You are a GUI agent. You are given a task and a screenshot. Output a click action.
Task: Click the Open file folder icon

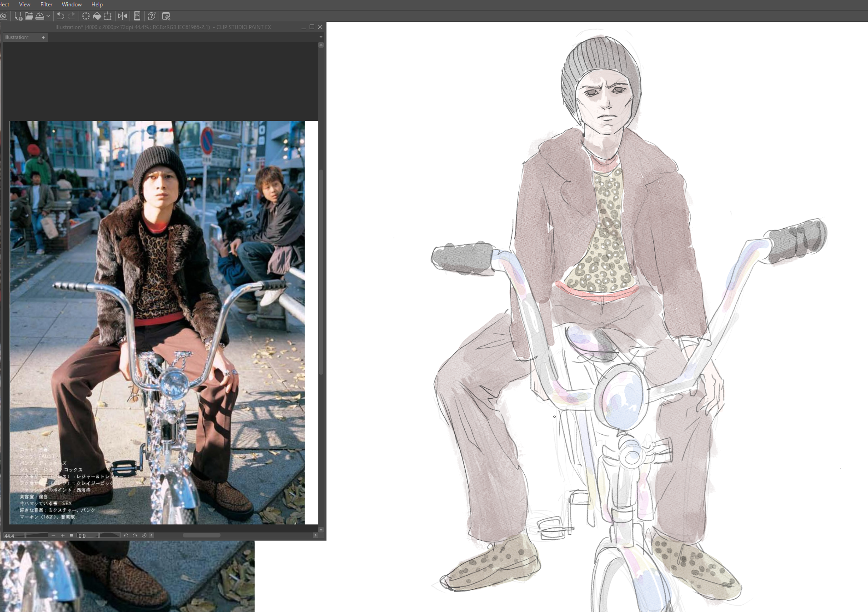point(29,16)
